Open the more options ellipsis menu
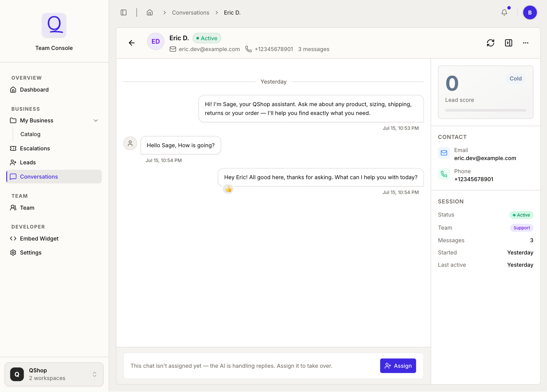The height and width of the screenshot is (392, 547). coord(526,43)
